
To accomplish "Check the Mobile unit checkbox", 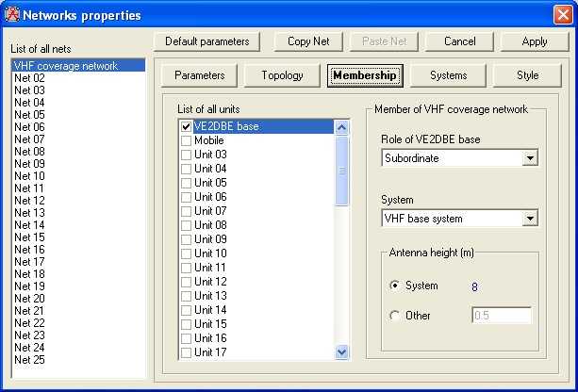I will pos(187,140).
